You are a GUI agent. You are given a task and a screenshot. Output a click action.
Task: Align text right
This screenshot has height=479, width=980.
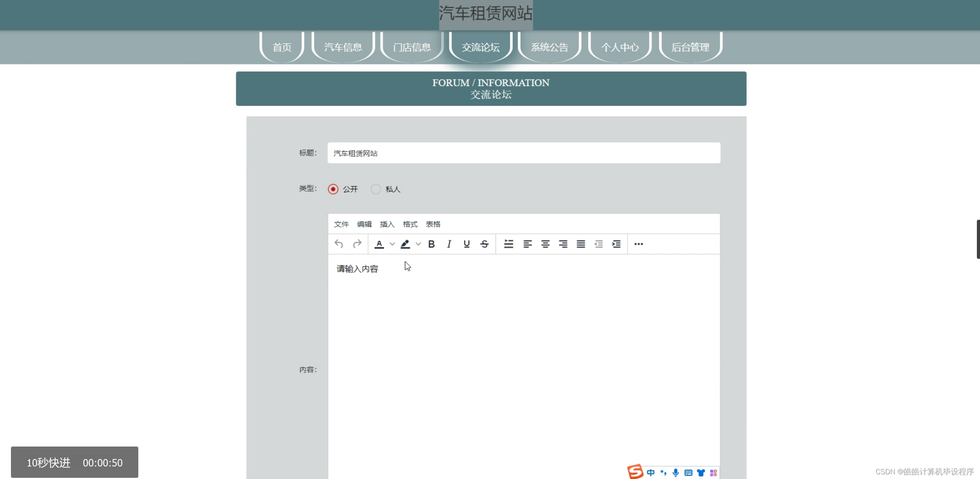[563, 244]
